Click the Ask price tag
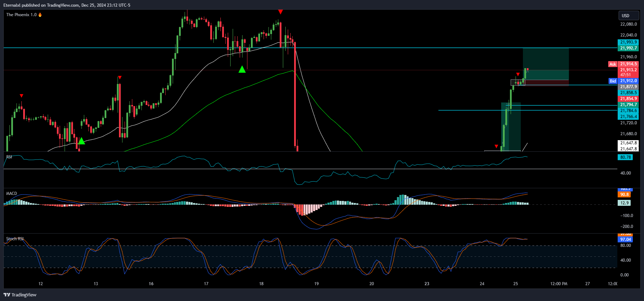This screenshot has width=644, height=301. (x=613, y=64)
